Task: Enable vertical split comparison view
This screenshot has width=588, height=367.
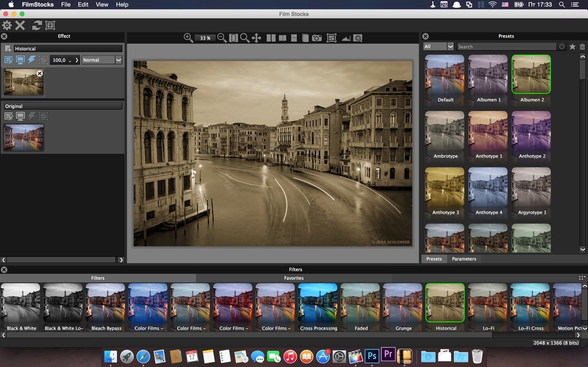Action: (283, 38)
